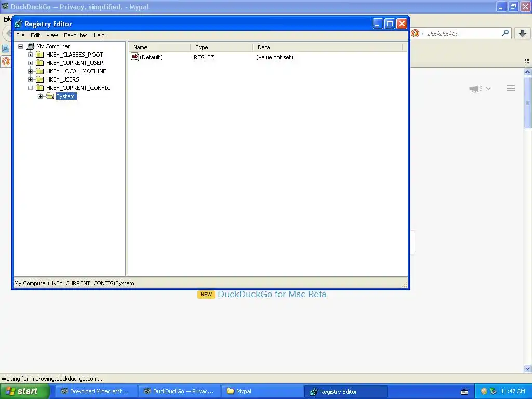Click the magnifier search icon in Mypal
This screenshot has width=532, height=399.
[505, 33]
